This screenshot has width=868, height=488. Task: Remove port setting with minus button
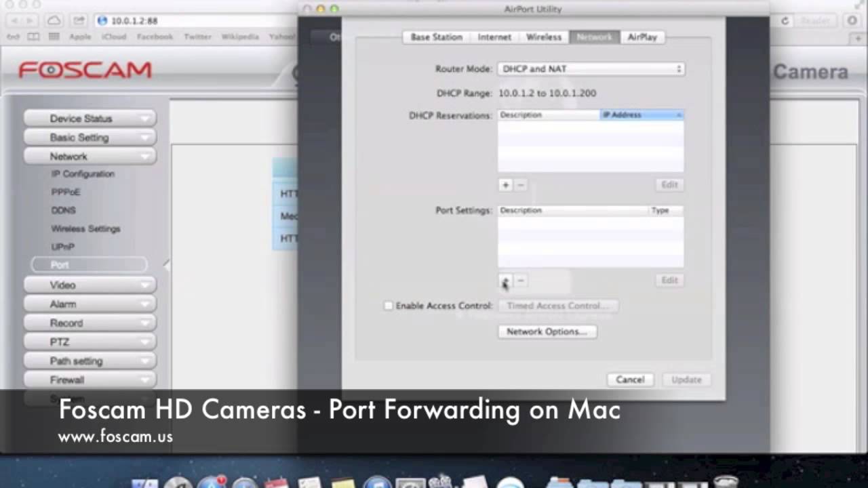[x=521, y=281]
